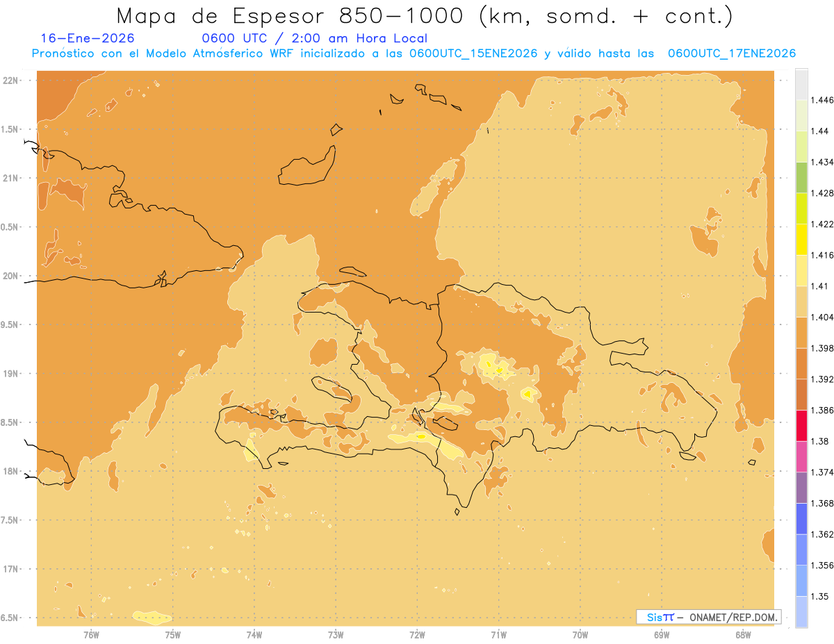Click the colorbar value "1.356"
834x644 pixels.
point(823,565)
